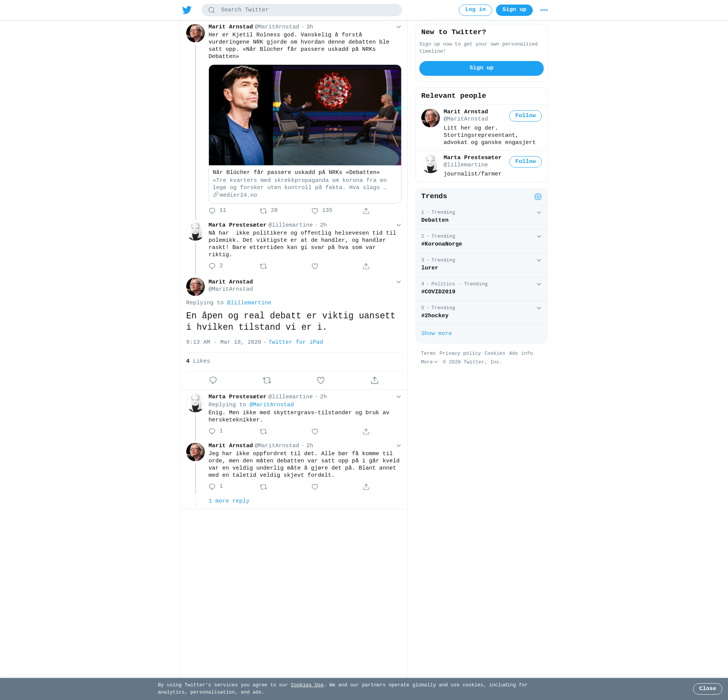Retweet Marta's 'Enig. Men ikke' tweet
Viewport: 728px width, 700px height.
(264, 431)
